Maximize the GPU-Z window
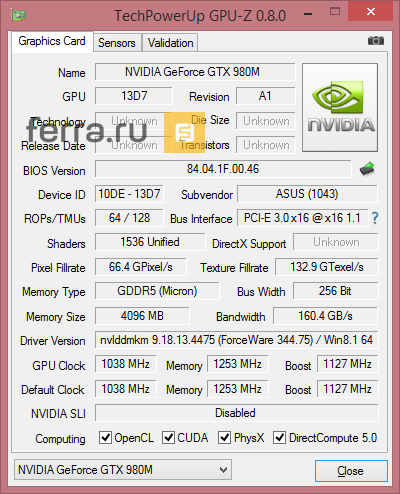Image resolution: width=400 pixels, height=494 pixels. pos(335,12)
